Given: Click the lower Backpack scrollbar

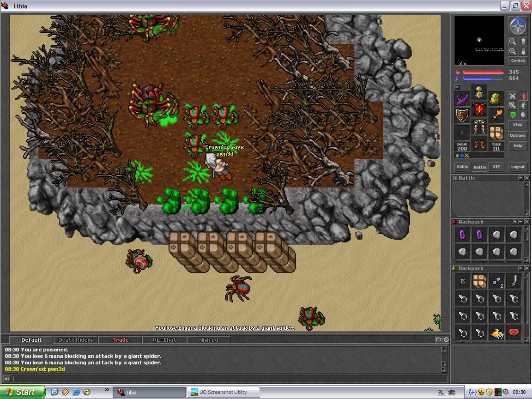Looking at the screenshot, I should [x=526, y=307].
